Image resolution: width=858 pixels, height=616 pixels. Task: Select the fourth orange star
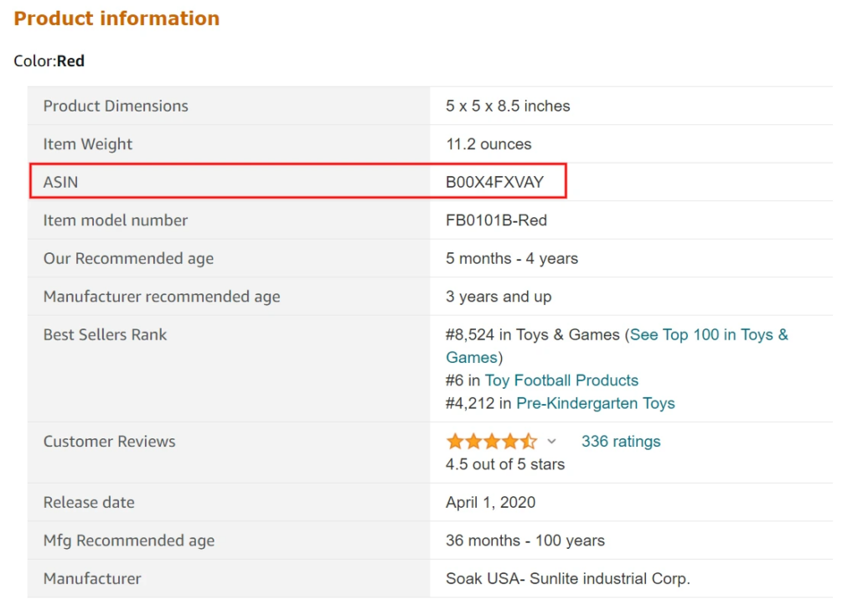511,441
